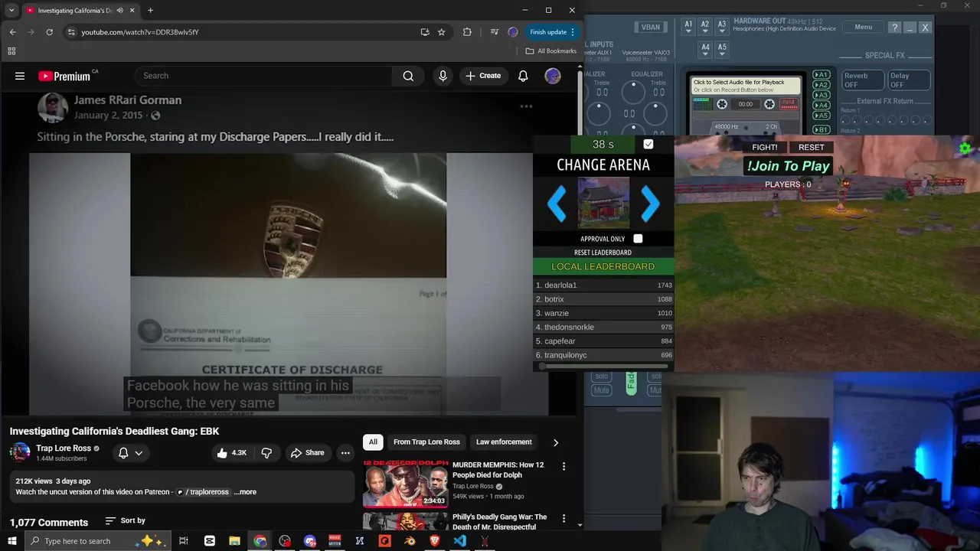
Task: Open Sort by comments dropdown
Action: pyautogui.click(x=125, y=520)
